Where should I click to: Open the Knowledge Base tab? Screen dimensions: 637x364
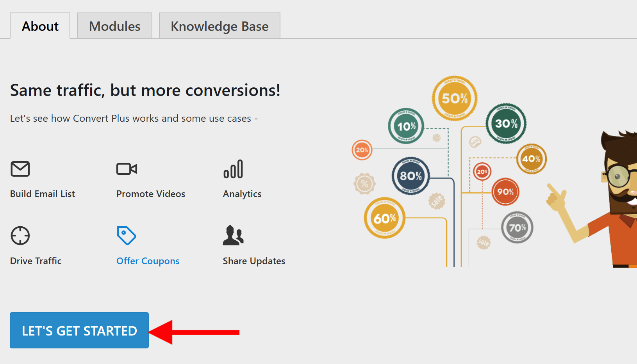(x=219, y=26)
